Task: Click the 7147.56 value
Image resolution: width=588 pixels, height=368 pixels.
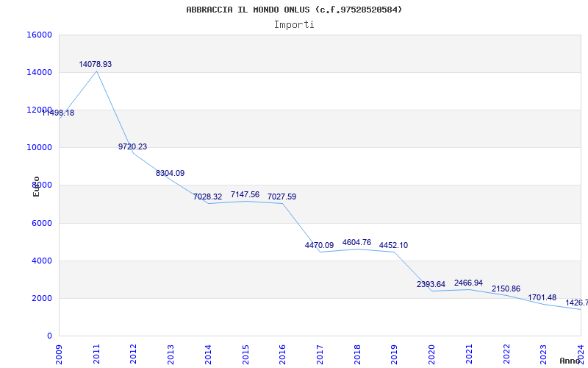Action: [x=245, y=194]
